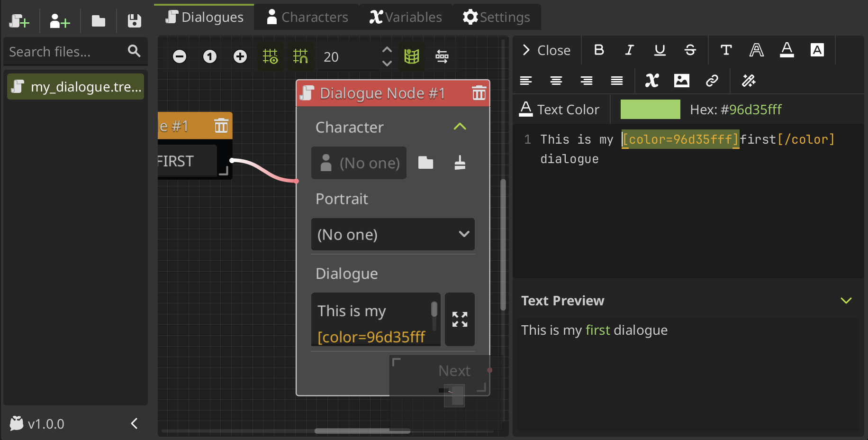The width and height of the screenshot is (868, 440).
Task: Delete Dialogue Node #1 via trash icon
Action: click(479, 93)
